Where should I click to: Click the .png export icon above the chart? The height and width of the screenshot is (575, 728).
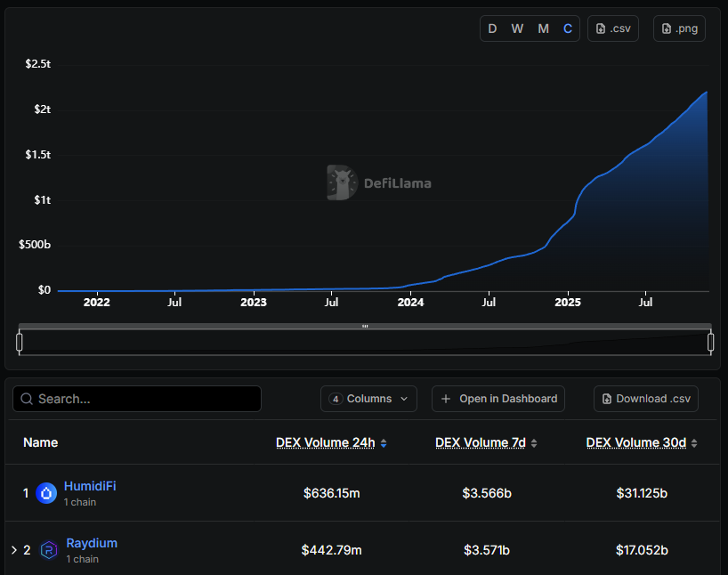[666, 28]
